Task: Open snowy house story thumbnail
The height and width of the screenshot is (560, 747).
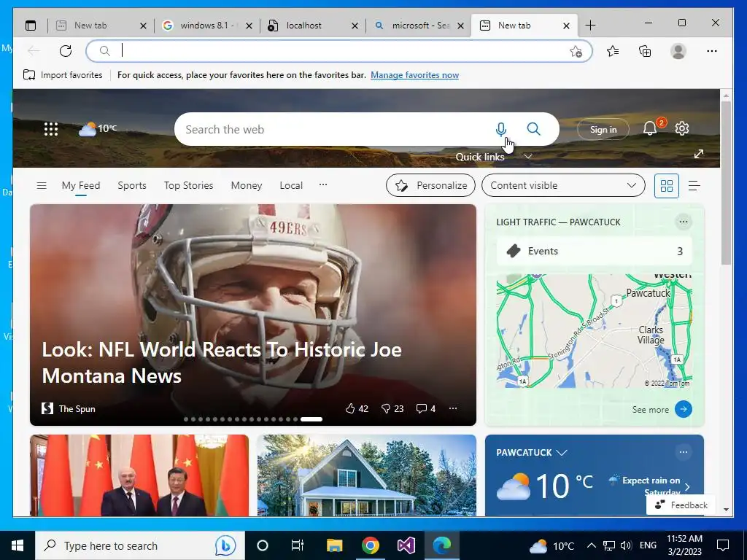Action: pyautogui.click(x=367, y=475)
